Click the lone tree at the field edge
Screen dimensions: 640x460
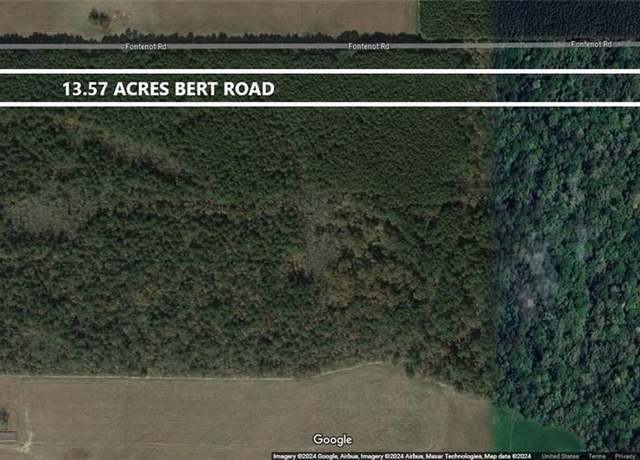coord(411,369)
